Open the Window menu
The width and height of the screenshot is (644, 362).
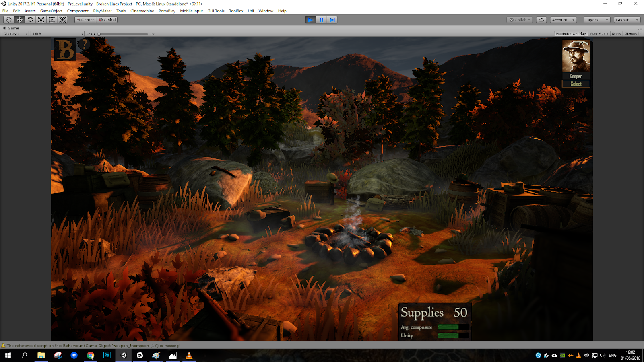[266, 11]
